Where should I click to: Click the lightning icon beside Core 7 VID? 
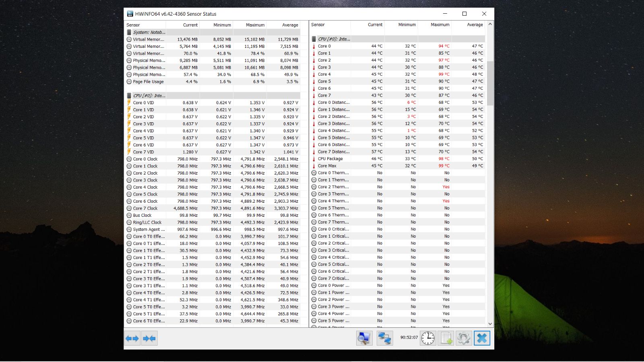[129, 152]
